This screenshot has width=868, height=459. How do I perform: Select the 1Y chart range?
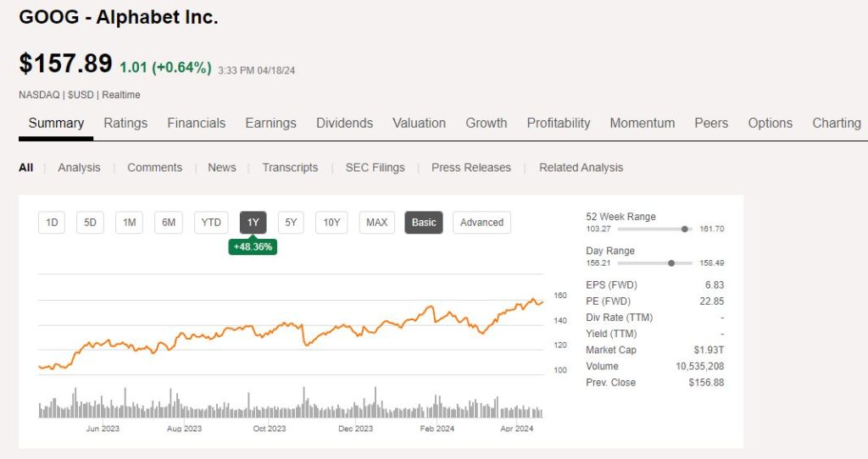pos(253,223)
